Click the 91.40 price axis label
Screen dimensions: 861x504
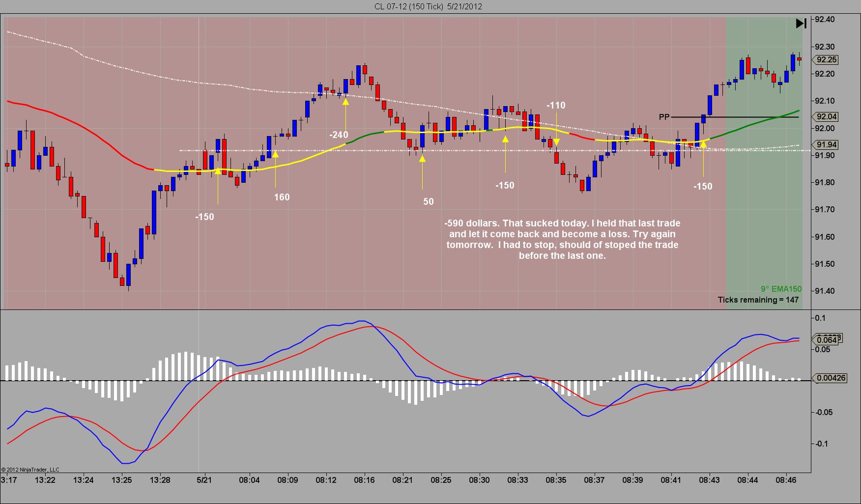click(x=825, y=291)
